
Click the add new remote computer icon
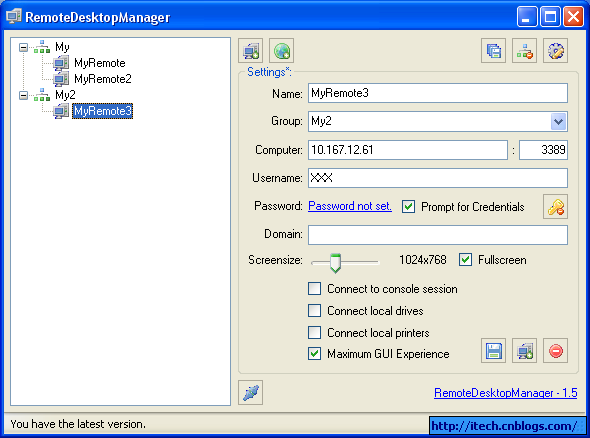pos(251,51)
